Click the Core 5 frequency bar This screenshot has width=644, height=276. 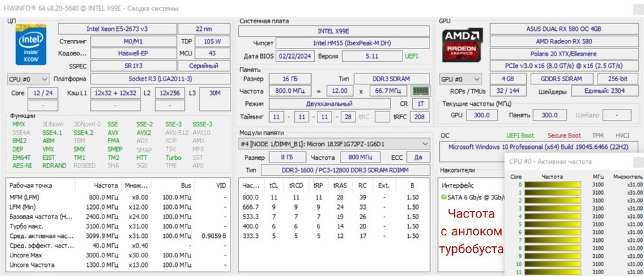click(x=553, y=224)
